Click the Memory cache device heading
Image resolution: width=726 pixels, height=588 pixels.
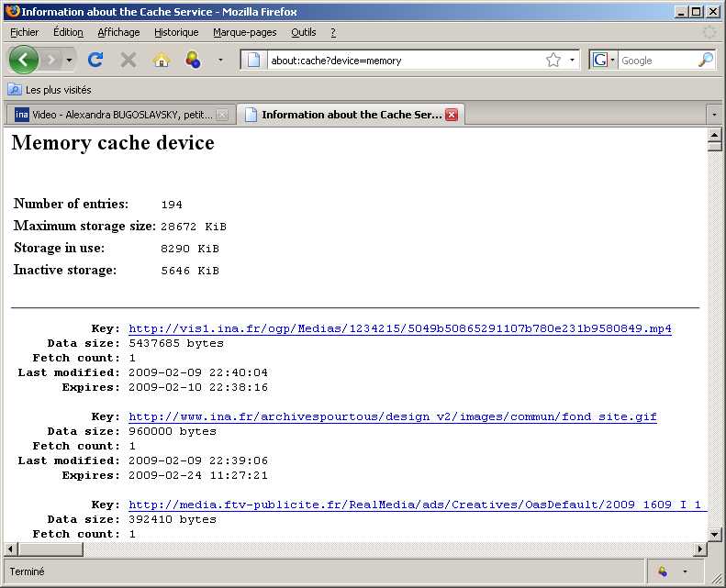pyautogui.click(x=113, y=142)
